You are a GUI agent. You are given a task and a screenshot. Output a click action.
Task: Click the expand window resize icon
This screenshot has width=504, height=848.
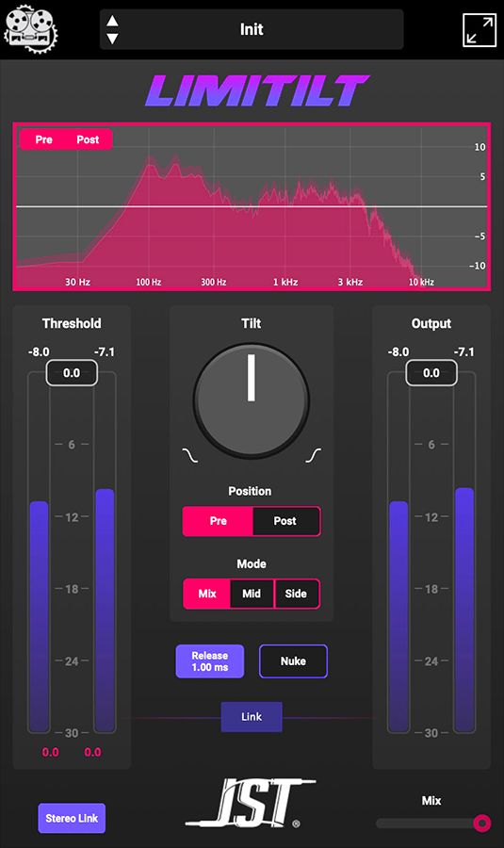click(480, 30)
